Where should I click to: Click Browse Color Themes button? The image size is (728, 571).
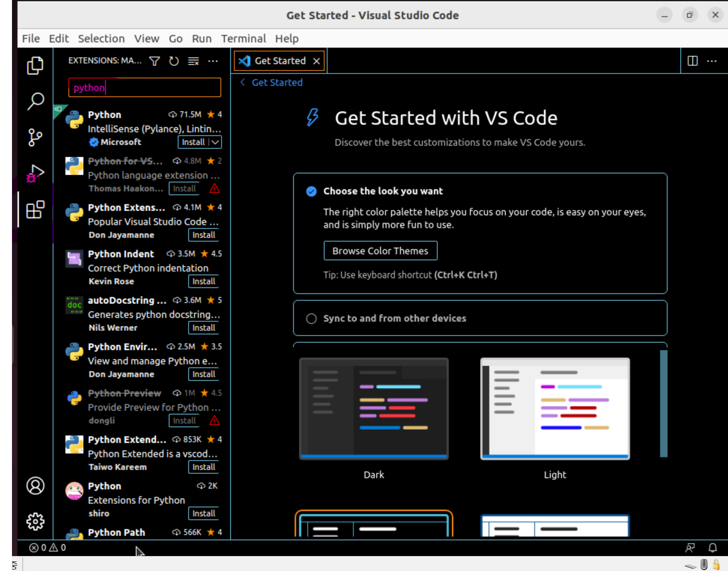pos(380,251)
